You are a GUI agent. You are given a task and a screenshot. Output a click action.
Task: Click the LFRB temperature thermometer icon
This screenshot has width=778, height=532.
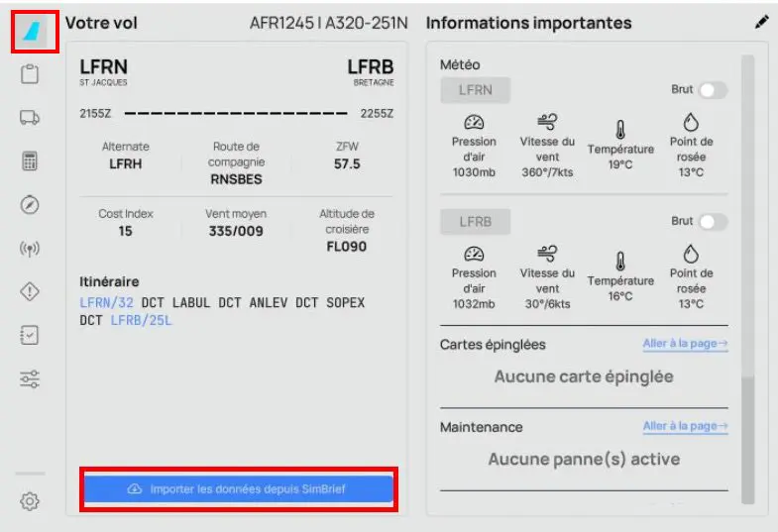pos(620,262)
